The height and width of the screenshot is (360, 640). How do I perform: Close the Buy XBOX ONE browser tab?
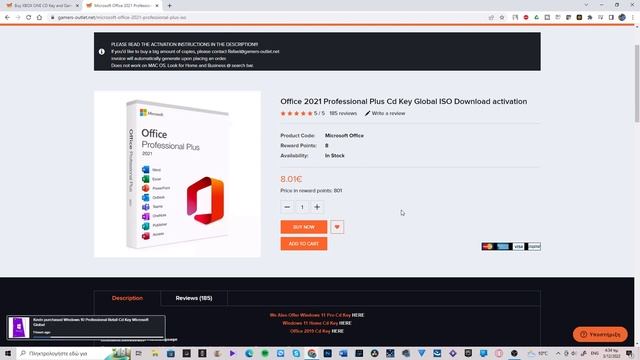click(77, 6)
